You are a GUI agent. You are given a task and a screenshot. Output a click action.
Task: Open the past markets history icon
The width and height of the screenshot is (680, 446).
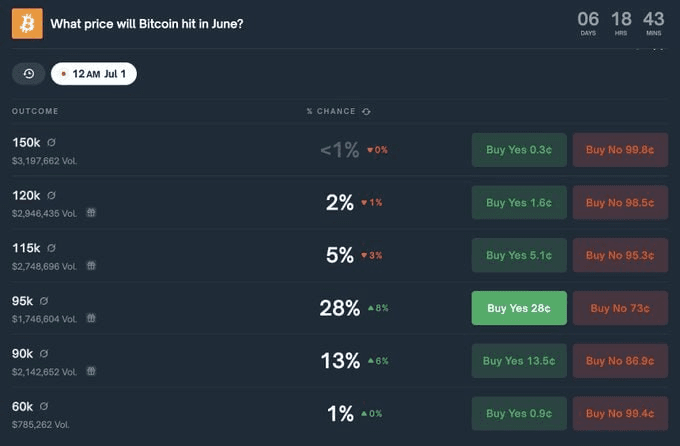point(29,74)
